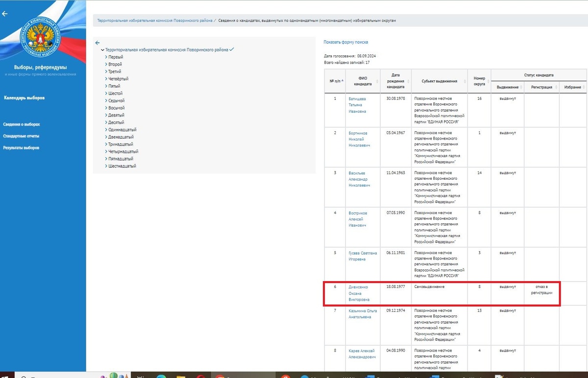Expand the Шестой district node
Viewport: 588px width, 378px height.
106,94
